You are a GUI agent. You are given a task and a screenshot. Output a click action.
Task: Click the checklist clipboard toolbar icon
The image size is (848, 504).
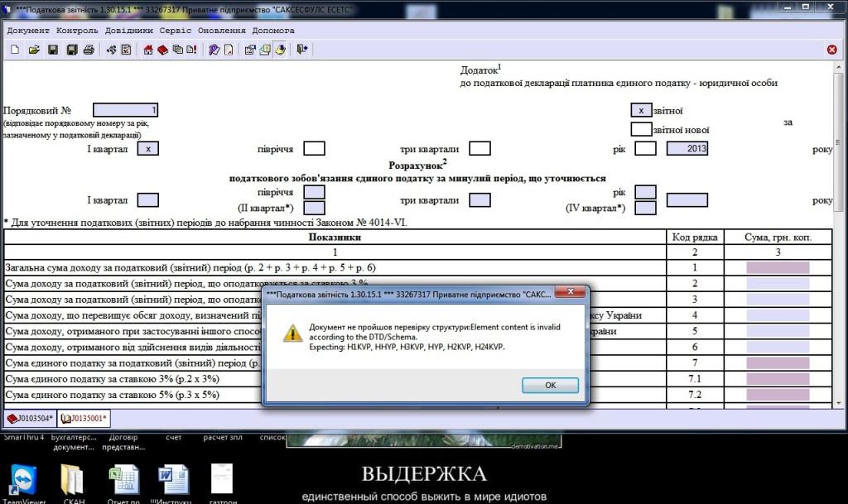tap(127, 50)
